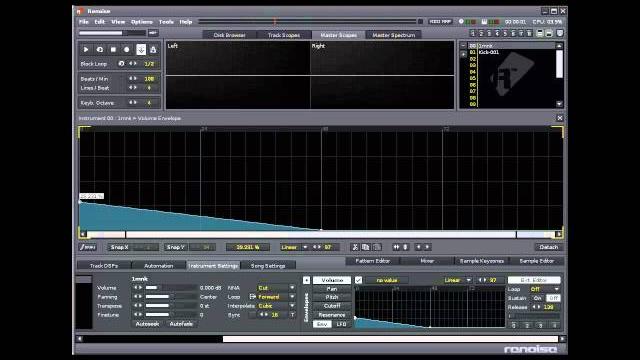The image size is (640, 360).
Task: Click the Autofade button
Action: coord(181,324)
